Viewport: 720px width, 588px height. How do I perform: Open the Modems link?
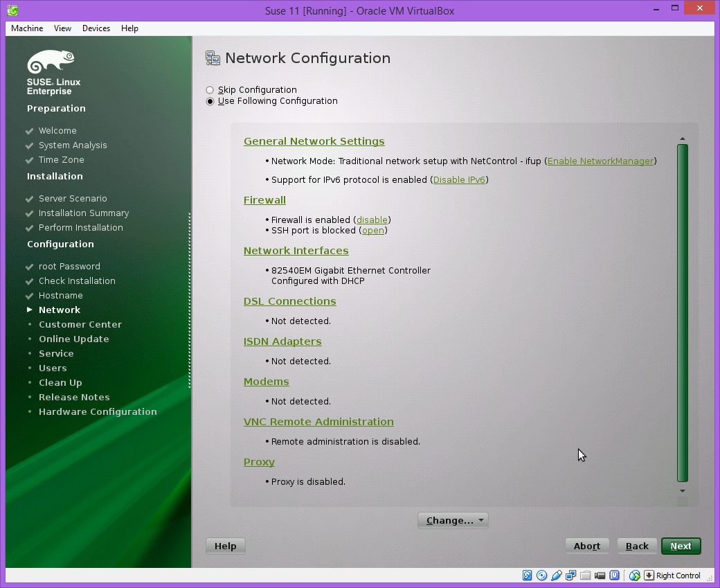267,382
